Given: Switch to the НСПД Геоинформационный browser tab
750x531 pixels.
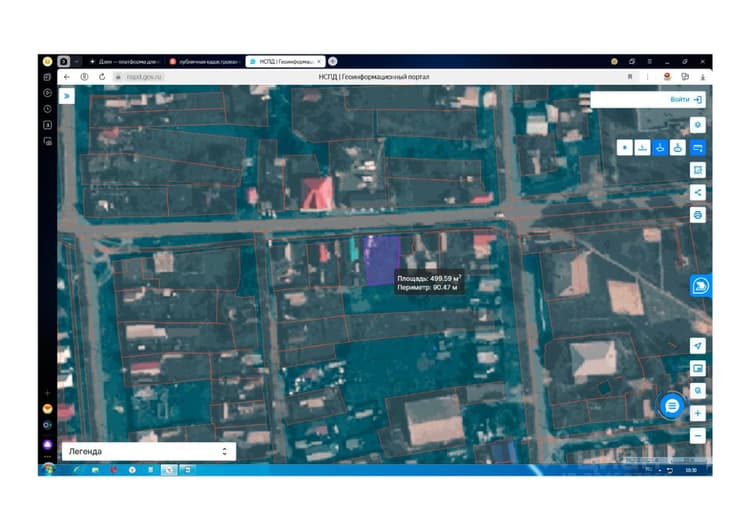Looking at the screenshot, I should click(x=286, y=62).
